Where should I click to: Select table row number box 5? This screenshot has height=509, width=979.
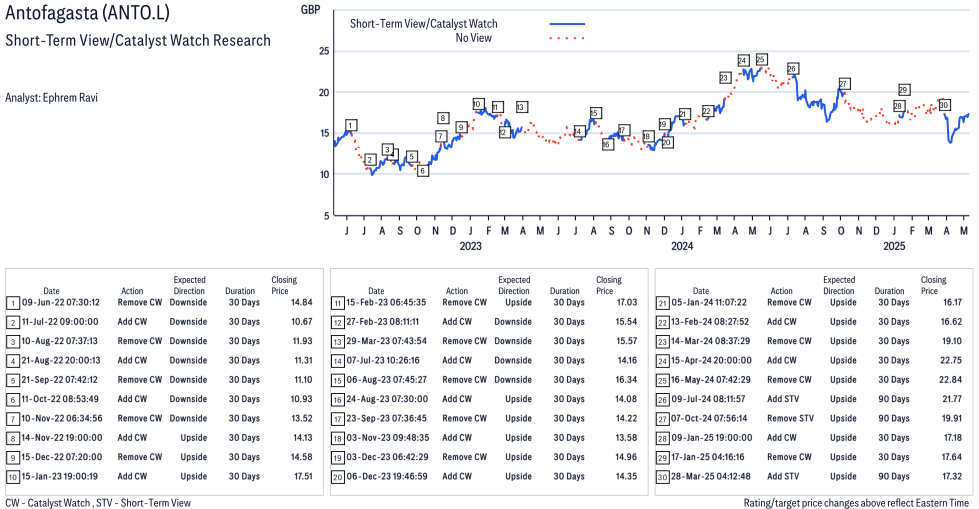click(13, 381)
